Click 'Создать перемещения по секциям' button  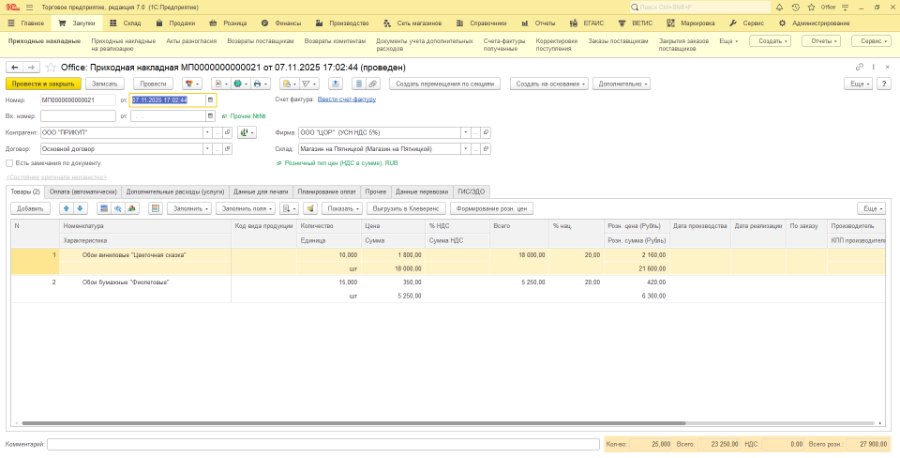[445, 84]
